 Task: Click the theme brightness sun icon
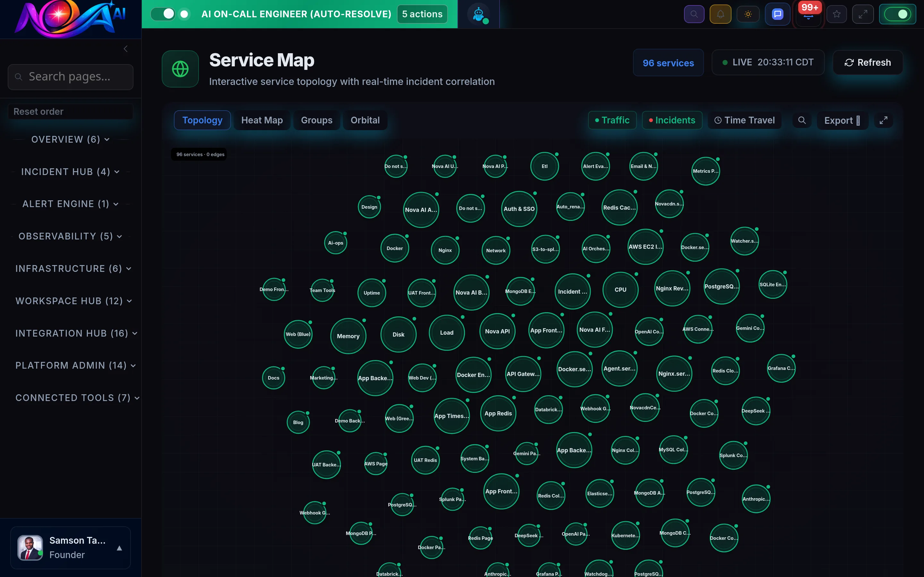[748, 14]
